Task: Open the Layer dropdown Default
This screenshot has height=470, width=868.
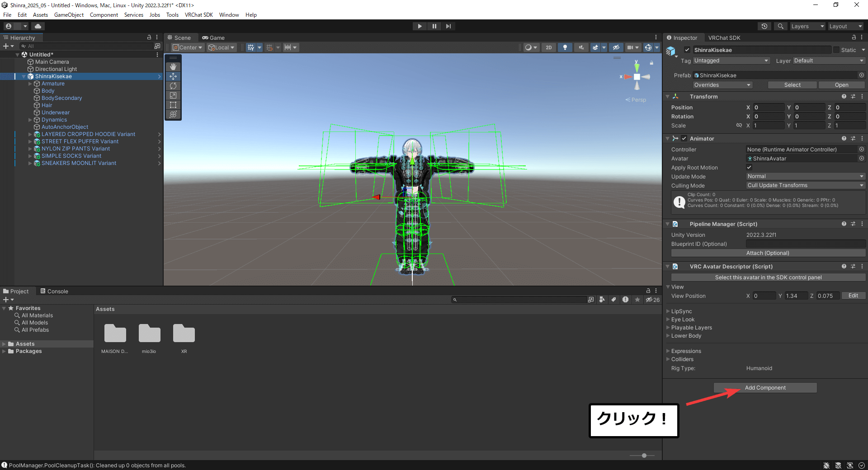Action: 829,61
